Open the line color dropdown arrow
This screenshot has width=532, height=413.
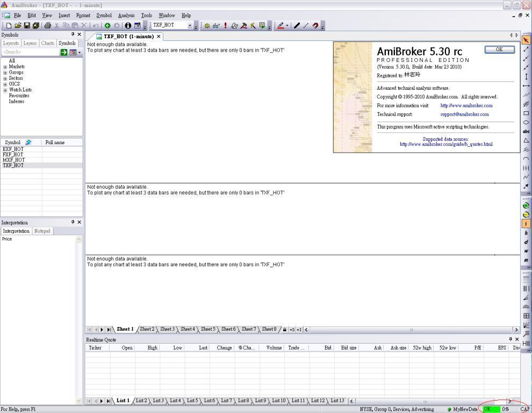tap(287, 25)
